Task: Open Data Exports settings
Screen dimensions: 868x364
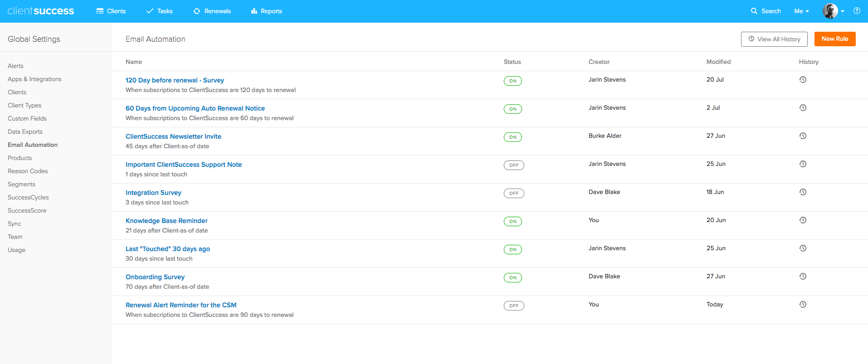Action: [25, 131]
